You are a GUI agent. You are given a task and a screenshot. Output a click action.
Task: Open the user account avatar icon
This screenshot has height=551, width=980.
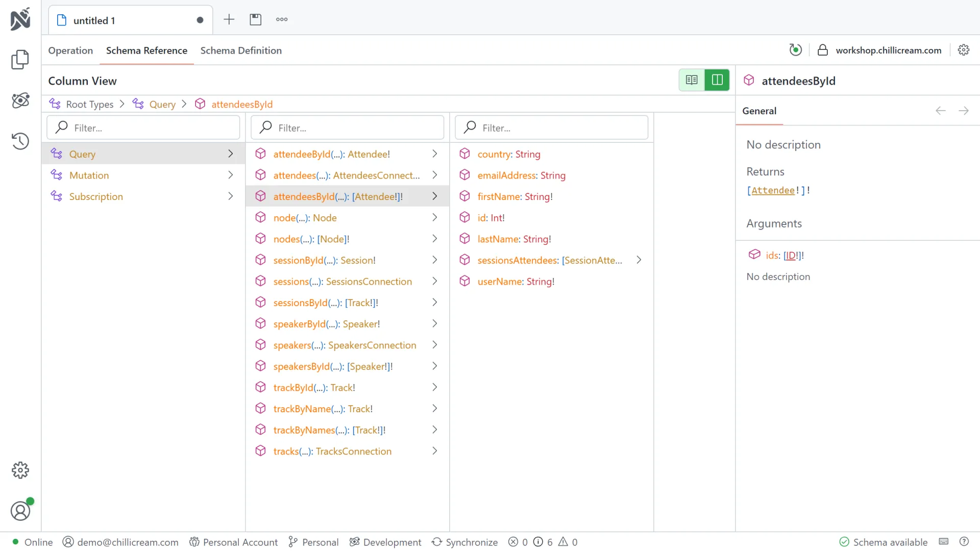coord(20,511)
